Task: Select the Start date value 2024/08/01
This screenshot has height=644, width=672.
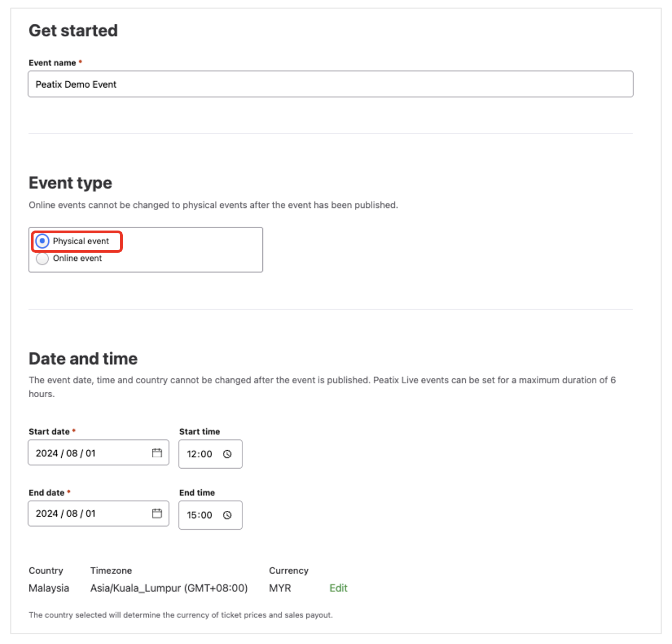Action: point(65,453)
